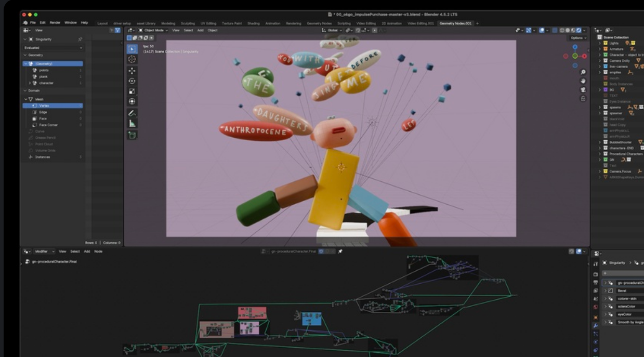This screenshot has height=357, width=644.
Task: Select the Cursor tool in viewport toolbar
Action: tap(132, 59)
